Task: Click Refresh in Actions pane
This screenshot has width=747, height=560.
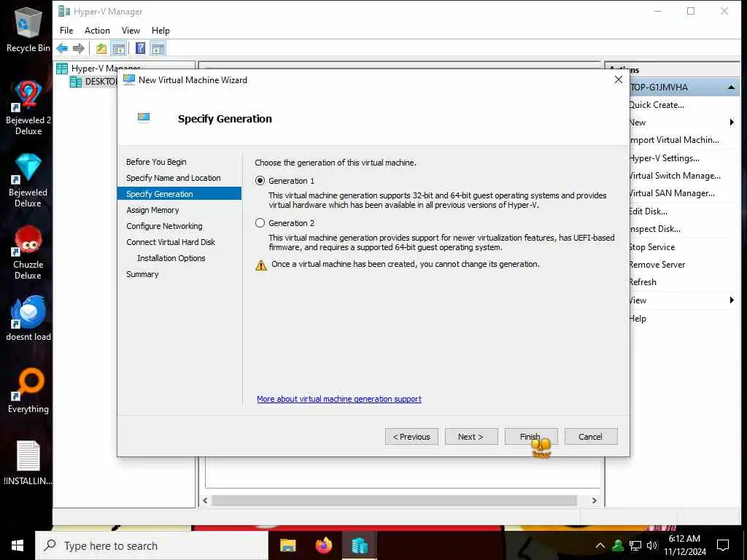Action: [x=643, y=282]
